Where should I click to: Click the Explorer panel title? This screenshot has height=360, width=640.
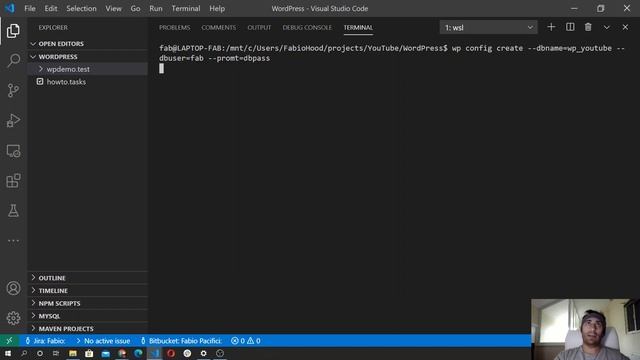(x=53, y=27)
